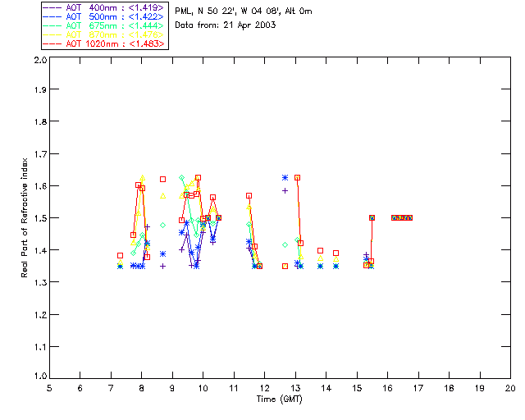Click the red square marker at 1.62 near 8.7 hours
Image resolution: width=525 pixels, height=420 pixels.
(x=162, y=179)
